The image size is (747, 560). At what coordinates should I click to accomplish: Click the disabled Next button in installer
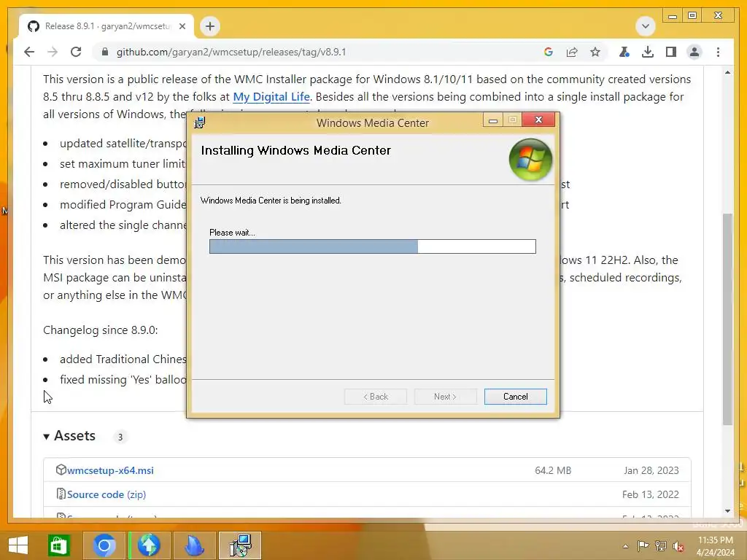[446, 397]
